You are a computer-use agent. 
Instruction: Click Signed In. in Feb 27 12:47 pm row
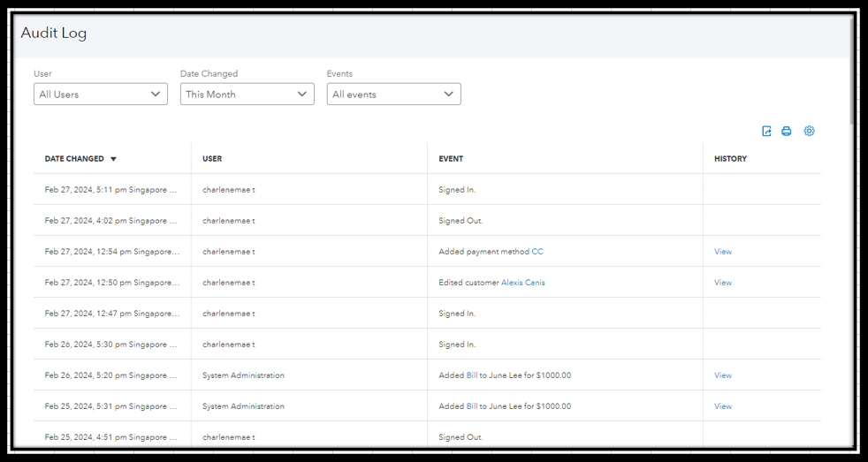coord(457,314)
